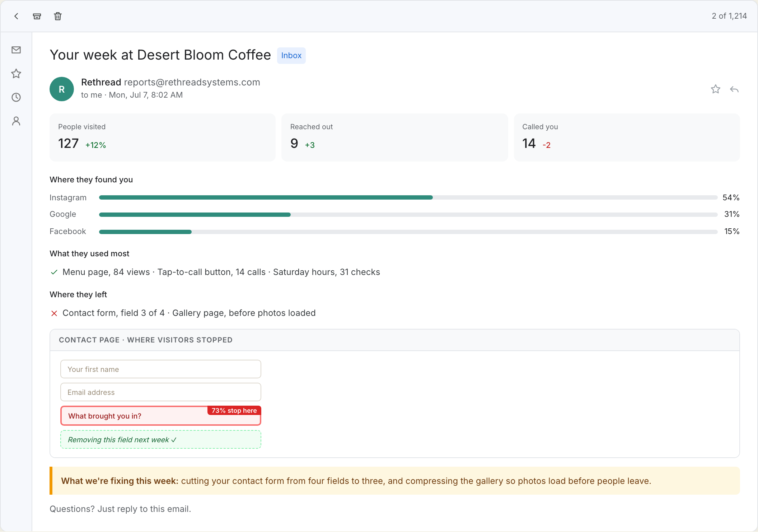Click the 73% stop here badge
The width and height of the screenshot is (758, 532).
coord(234,410)
